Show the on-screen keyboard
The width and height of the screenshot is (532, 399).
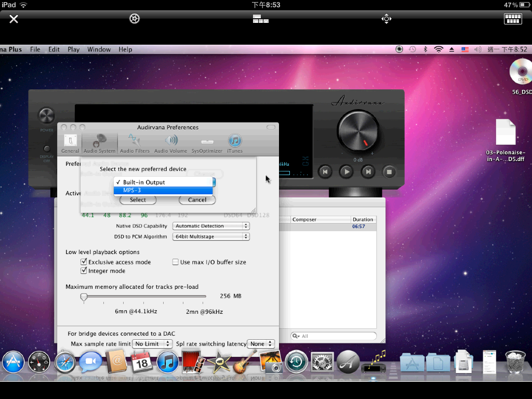tap(513, 19)
